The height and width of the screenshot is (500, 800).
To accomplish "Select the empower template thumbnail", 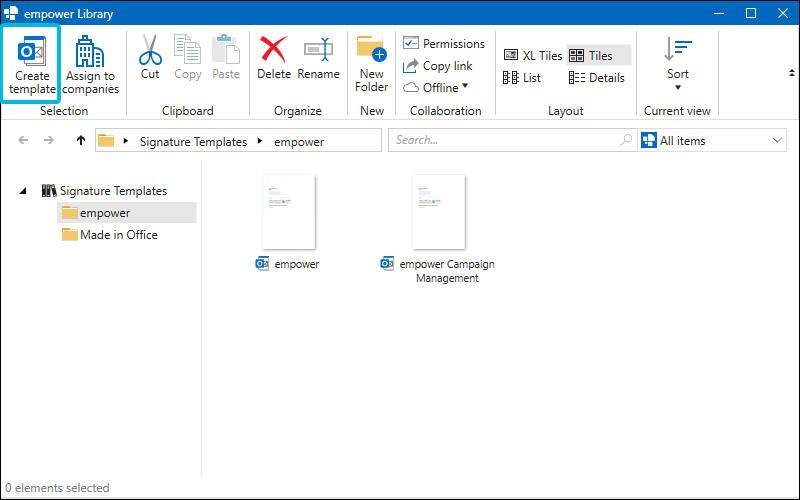I will click(289, 212).
